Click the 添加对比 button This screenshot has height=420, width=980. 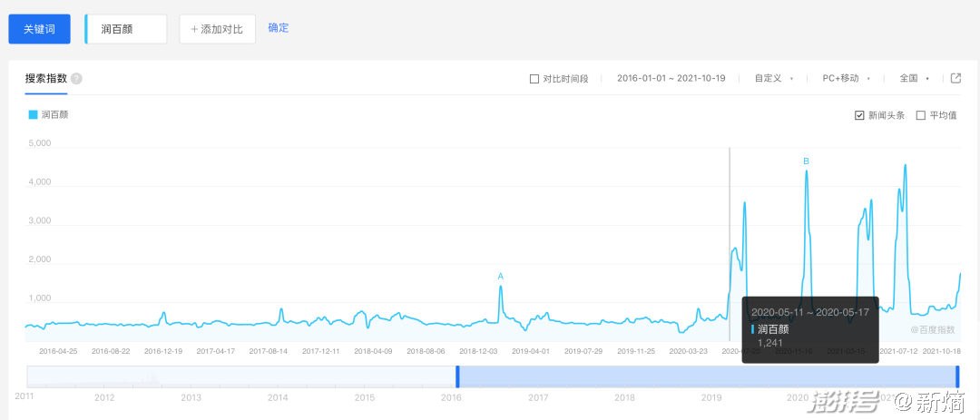point(217,29)
